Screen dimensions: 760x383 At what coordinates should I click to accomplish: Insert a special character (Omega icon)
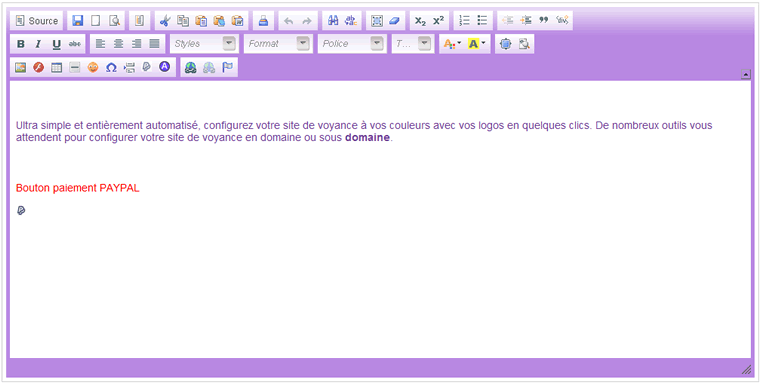[x=111, y=67]
